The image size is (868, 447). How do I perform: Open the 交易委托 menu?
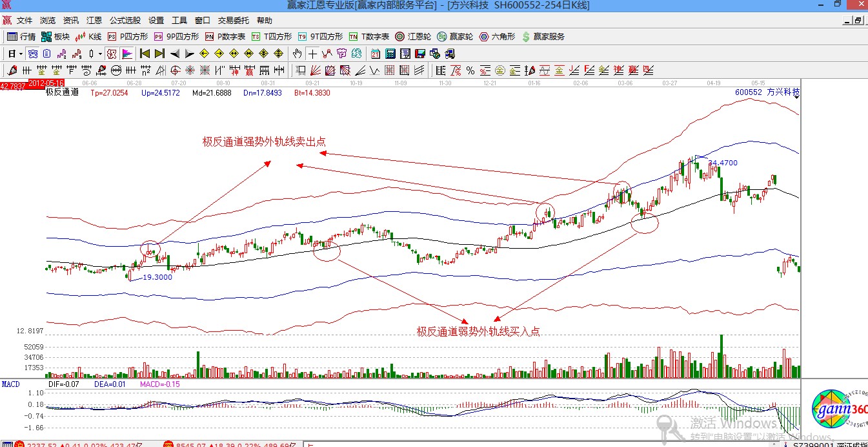pyautogui.click(x=233, y=21)
